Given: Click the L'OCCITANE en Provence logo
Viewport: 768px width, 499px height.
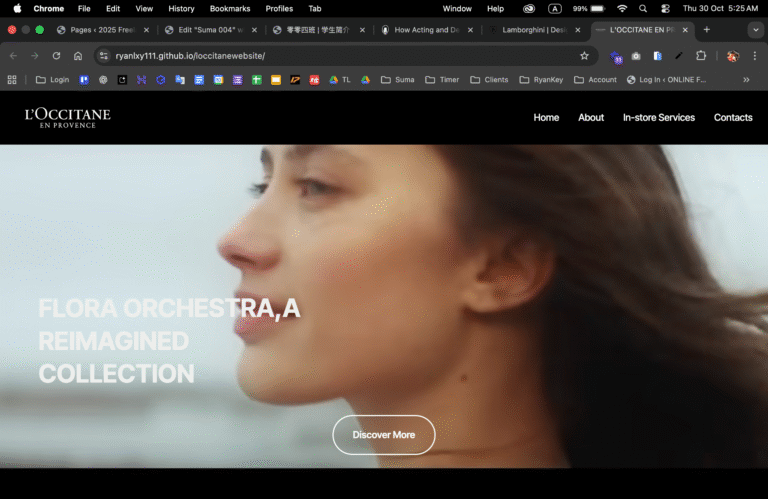Looking at the screenshot, I should click(x=68, y=117).
